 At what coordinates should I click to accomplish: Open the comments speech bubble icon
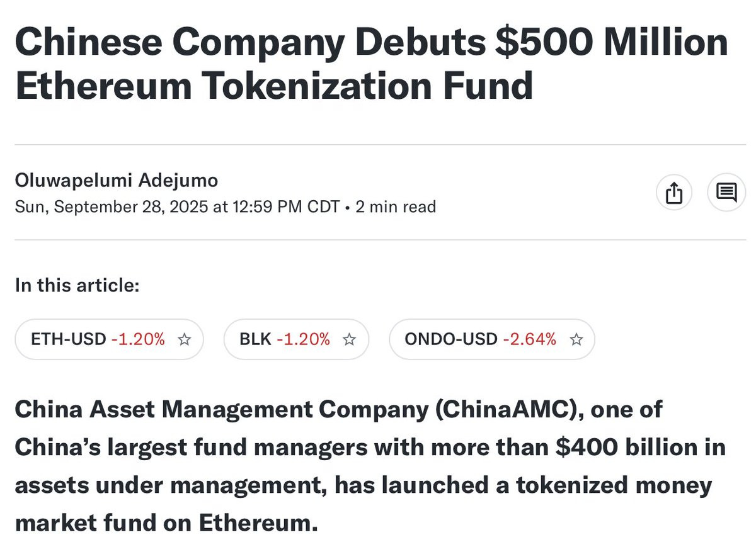click(726, 192)
